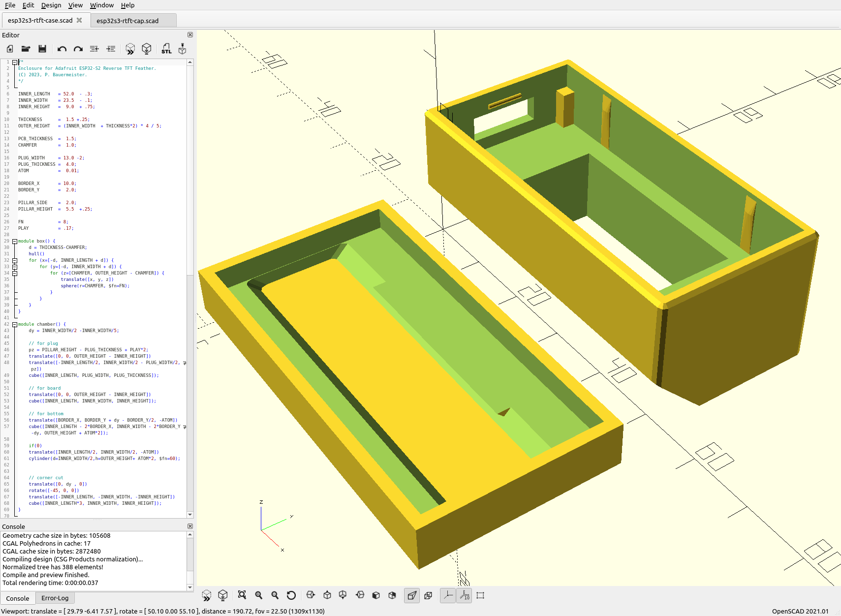
Task: Click the Render icon in editor toolbar
Action: (x=146, y=49)
